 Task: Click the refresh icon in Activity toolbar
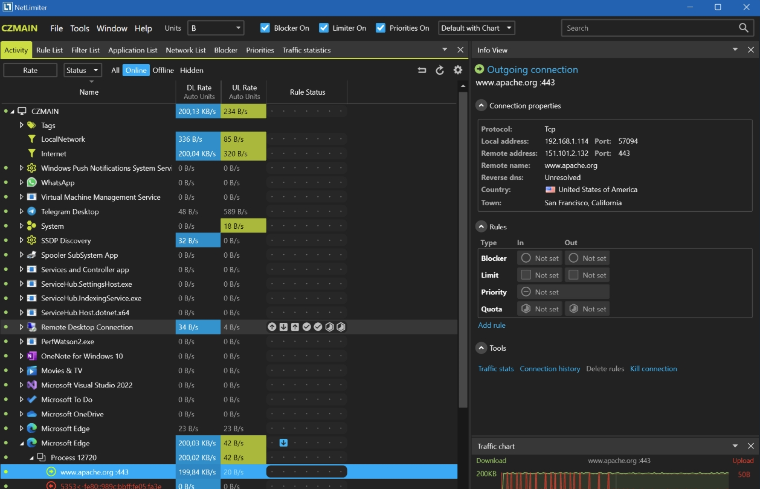(x=440, y=70)
